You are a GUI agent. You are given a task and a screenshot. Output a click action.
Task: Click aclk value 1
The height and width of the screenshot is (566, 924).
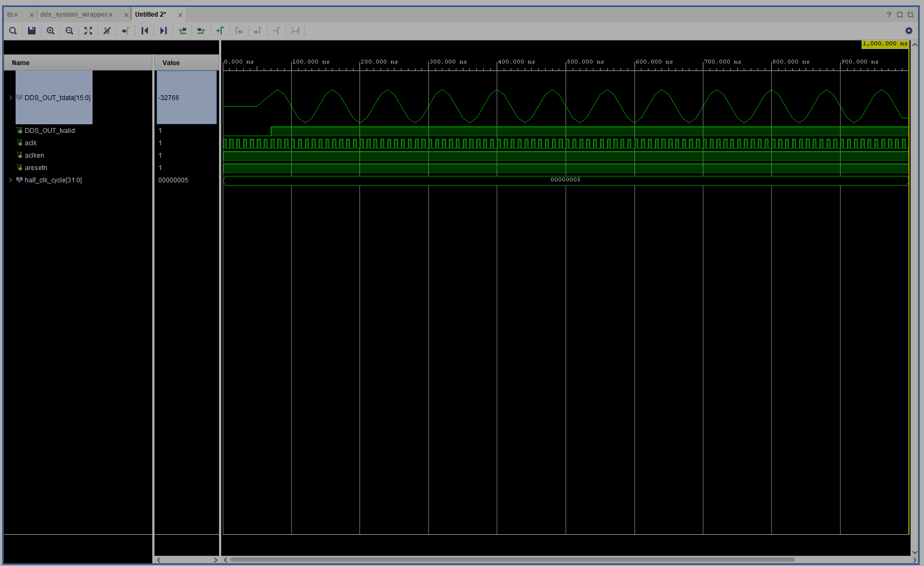(x=160, y=143)
